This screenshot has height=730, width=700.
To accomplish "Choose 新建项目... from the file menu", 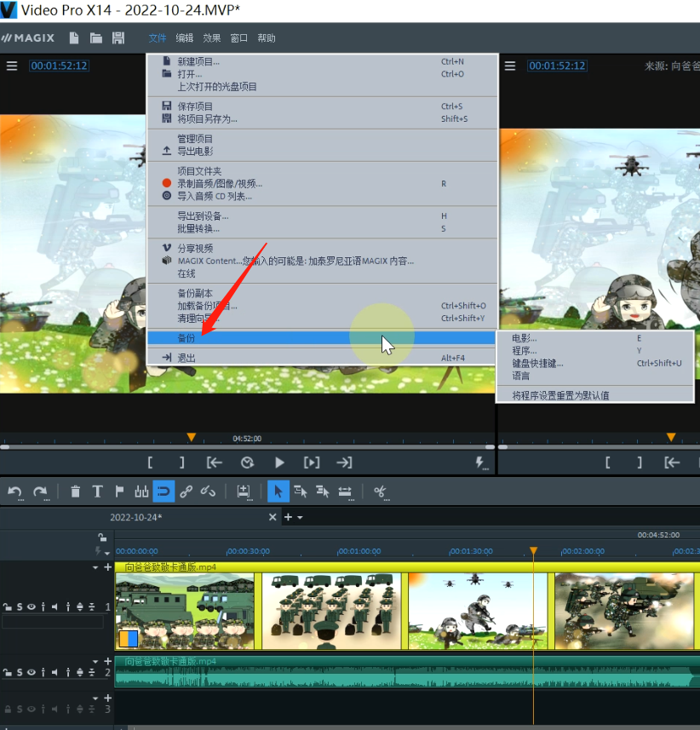I will pos(322,61).
